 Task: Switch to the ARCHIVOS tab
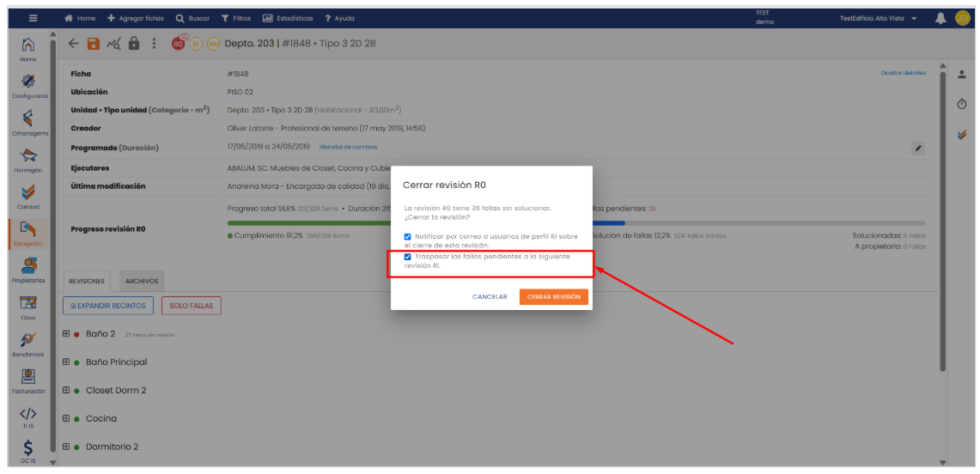pyautogui.click(x=140, y=281)
